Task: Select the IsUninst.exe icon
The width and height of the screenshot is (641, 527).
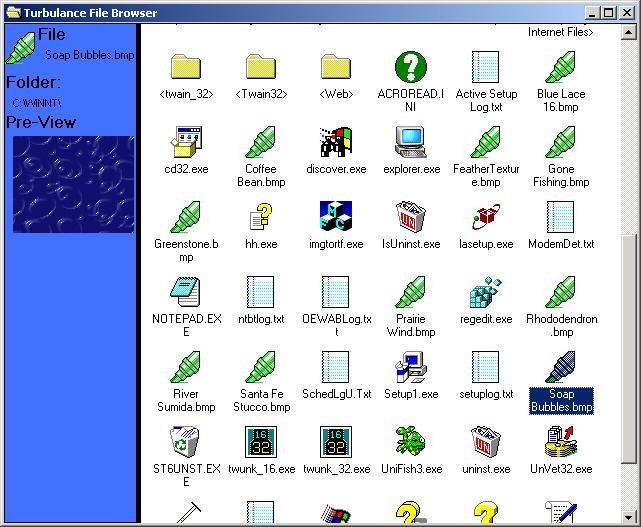Action: pos(410,216)
